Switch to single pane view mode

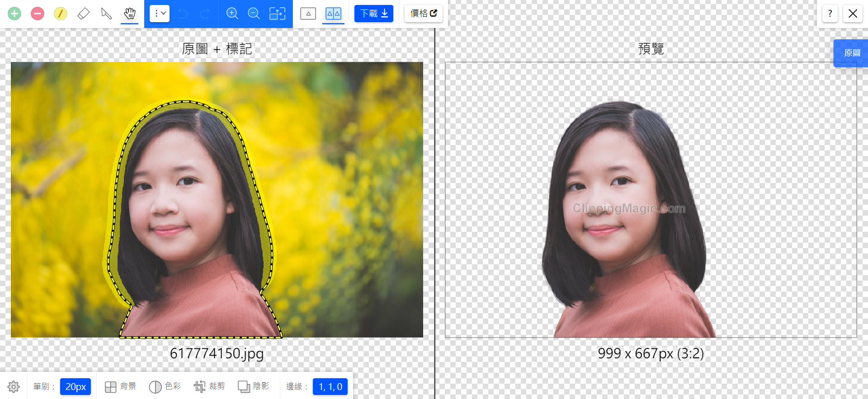[x=308, y=14]
